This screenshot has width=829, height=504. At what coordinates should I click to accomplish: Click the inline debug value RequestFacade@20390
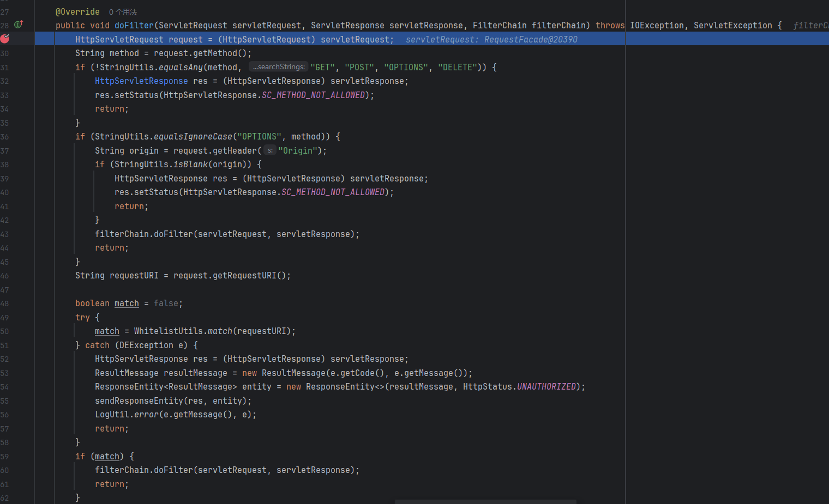coord(530,39)
